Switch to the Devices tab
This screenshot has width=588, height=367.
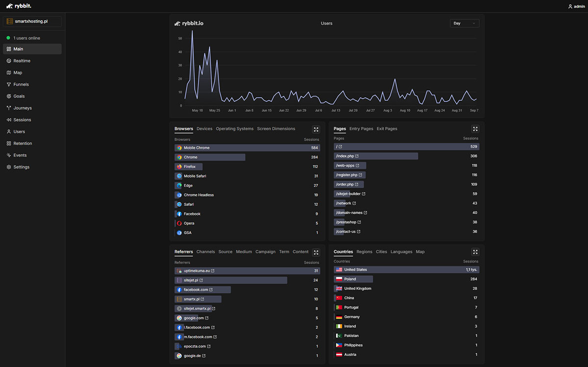click(x=204, y=129)
